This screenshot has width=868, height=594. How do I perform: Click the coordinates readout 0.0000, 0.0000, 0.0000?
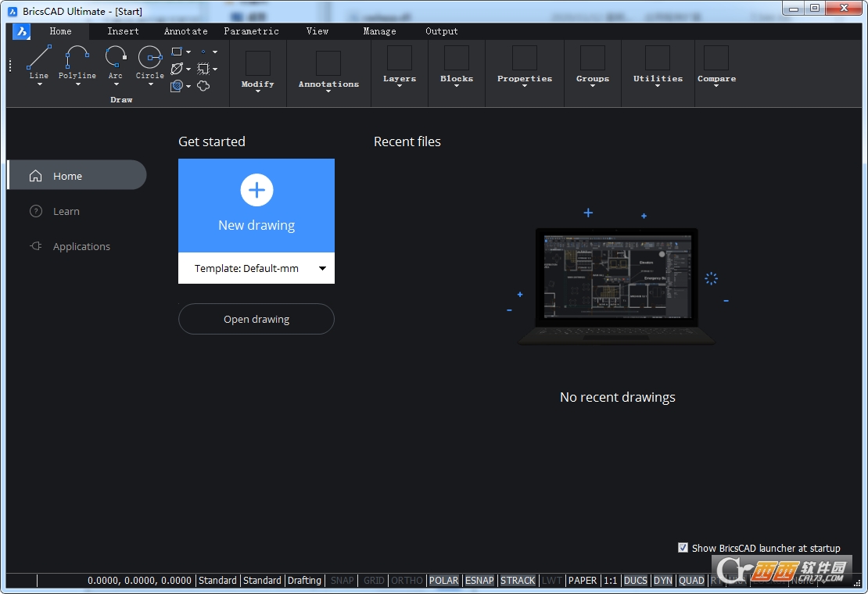[x=139, y=580]
